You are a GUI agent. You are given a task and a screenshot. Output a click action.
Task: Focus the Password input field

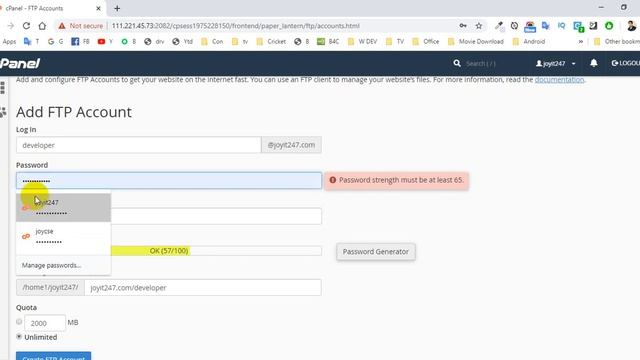(169, 180)
